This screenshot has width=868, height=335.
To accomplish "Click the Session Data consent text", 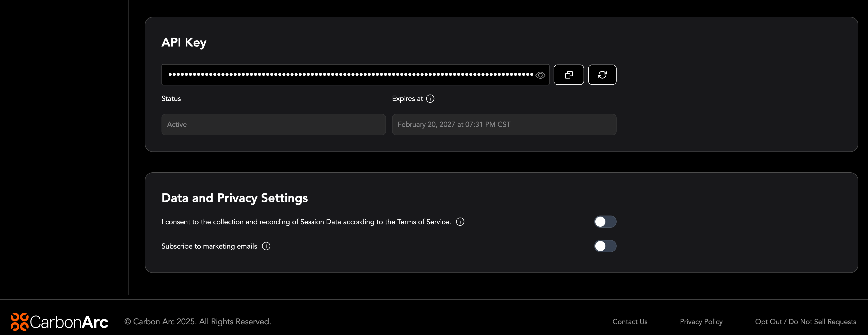I will point(306,222).
